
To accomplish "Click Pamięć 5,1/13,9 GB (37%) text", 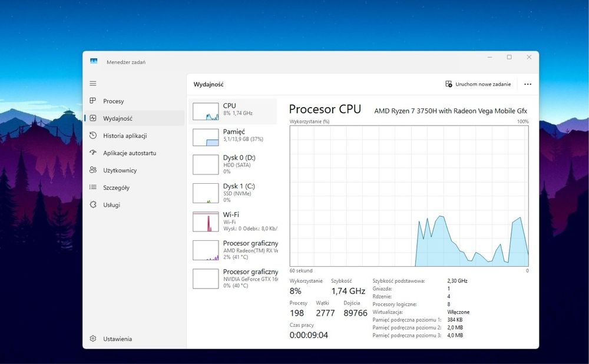I will pyautogui.click(x=243, y=139).
